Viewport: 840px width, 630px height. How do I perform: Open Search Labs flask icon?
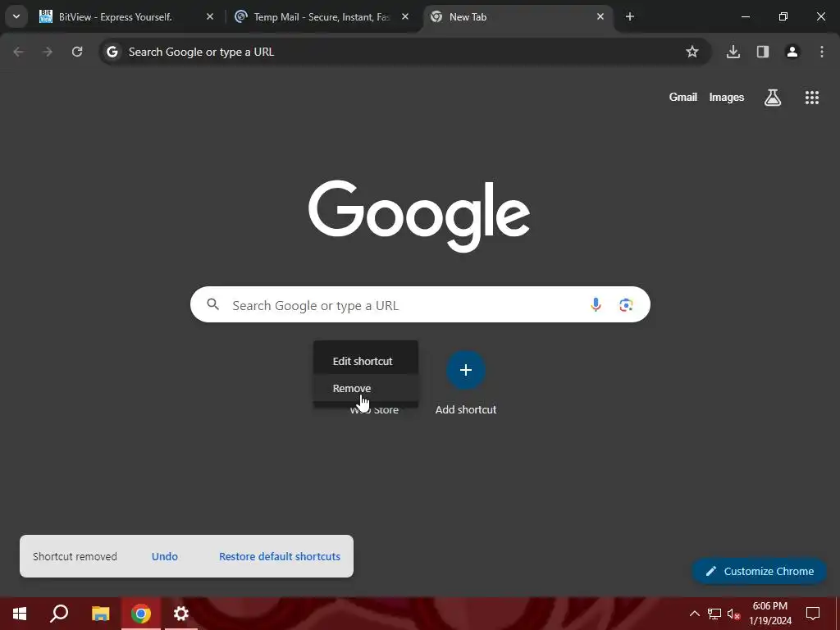pyautogui.click(x=773, y=97)
